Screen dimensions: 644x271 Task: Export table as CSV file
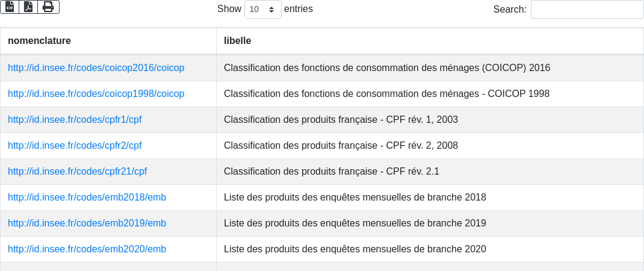10,7
